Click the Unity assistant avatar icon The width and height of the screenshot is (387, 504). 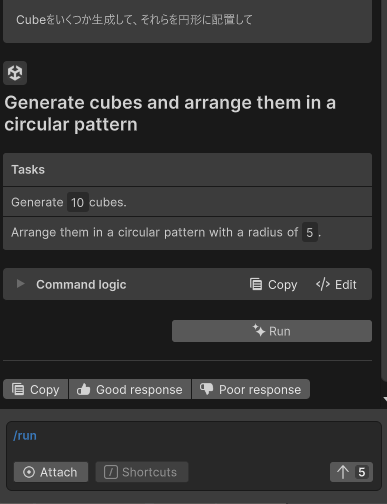point(15,73)
